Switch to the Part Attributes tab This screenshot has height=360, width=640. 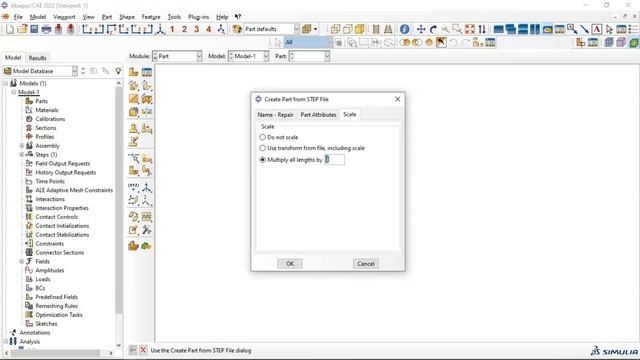(318, 115)
